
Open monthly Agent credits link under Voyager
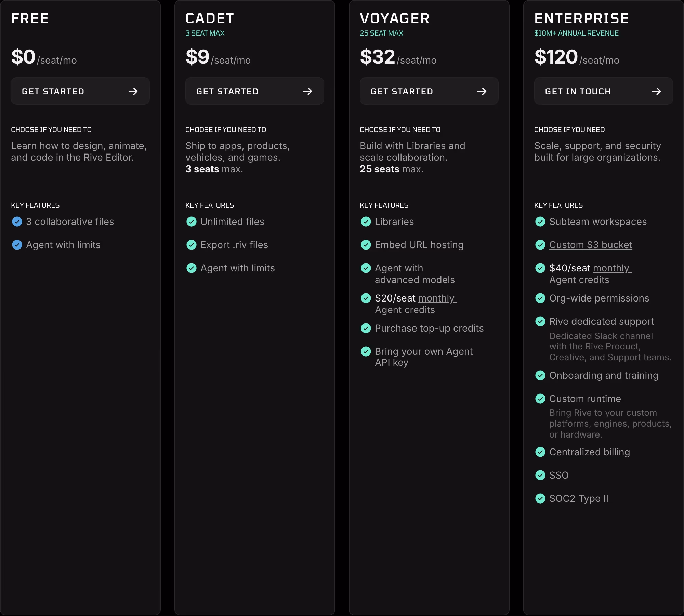416,304
